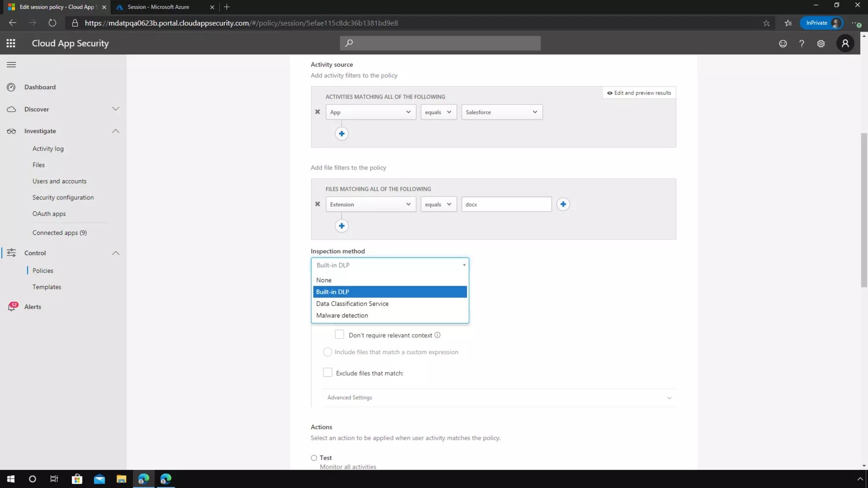868x488 pixels.
Task: Click the Alerts bell icon
Action: tap(12, 307)
